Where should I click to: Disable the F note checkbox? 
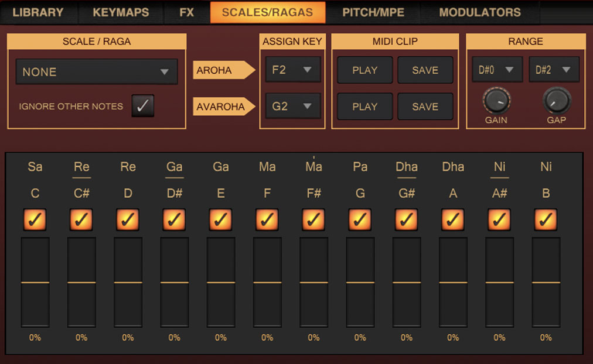point(267,219)
